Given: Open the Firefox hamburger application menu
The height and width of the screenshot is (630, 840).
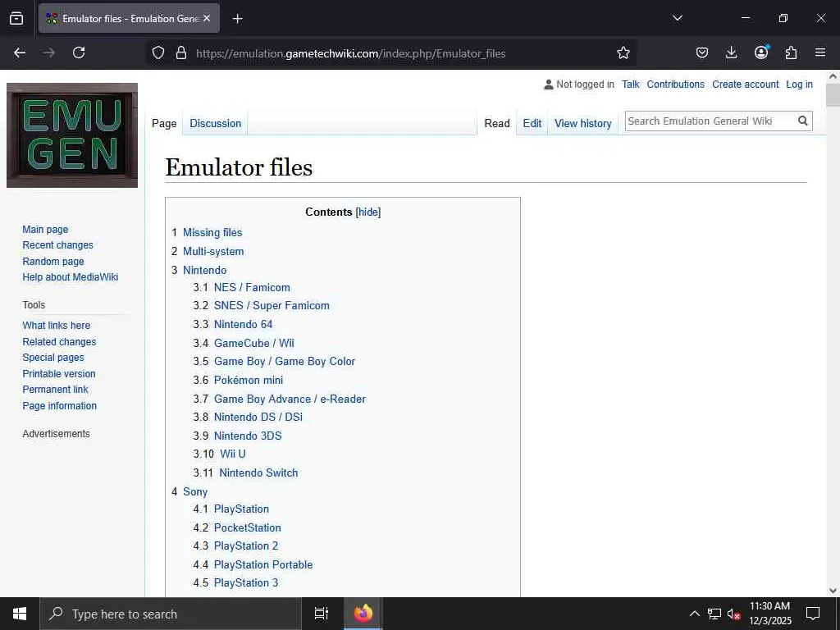Looking at the screenshot, I should pyautogui.click(x=820, y=52).
